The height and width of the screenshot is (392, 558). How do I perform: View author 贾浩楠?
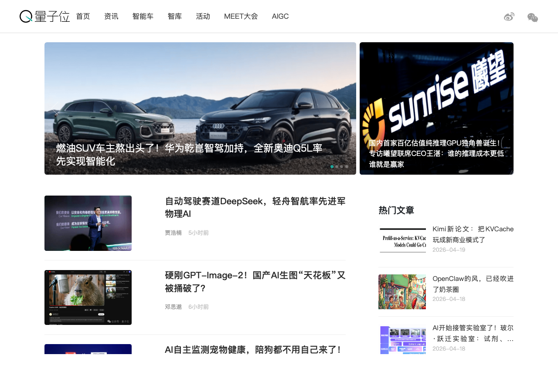tap(173, 233)
